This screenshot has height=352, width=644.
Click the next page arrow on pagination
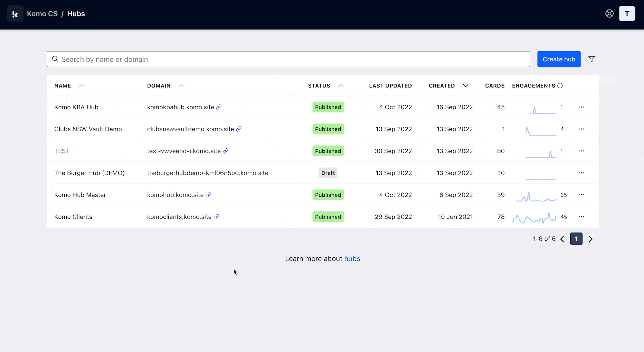coord(591,238)
